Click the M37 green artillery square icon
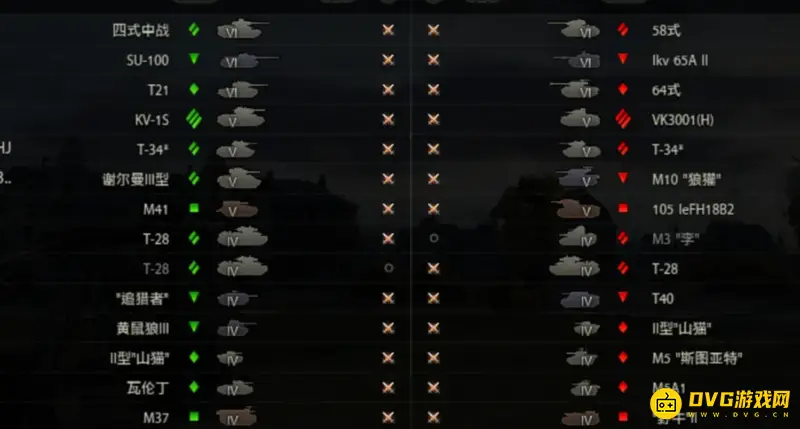The height and width of the screenshot is (429, 800). (x=194, y=417)
